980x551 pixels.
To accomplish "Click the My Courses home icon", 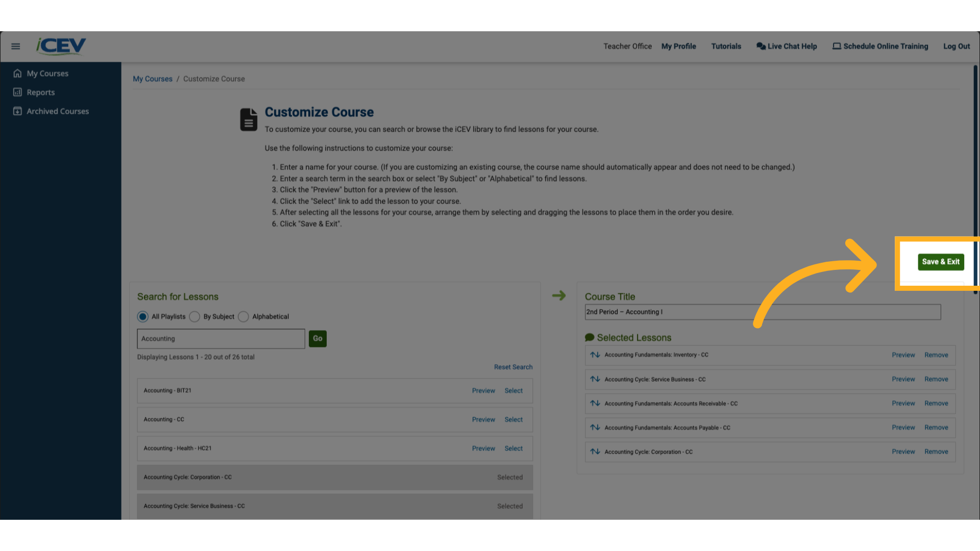I will click(x=17, y=73).
